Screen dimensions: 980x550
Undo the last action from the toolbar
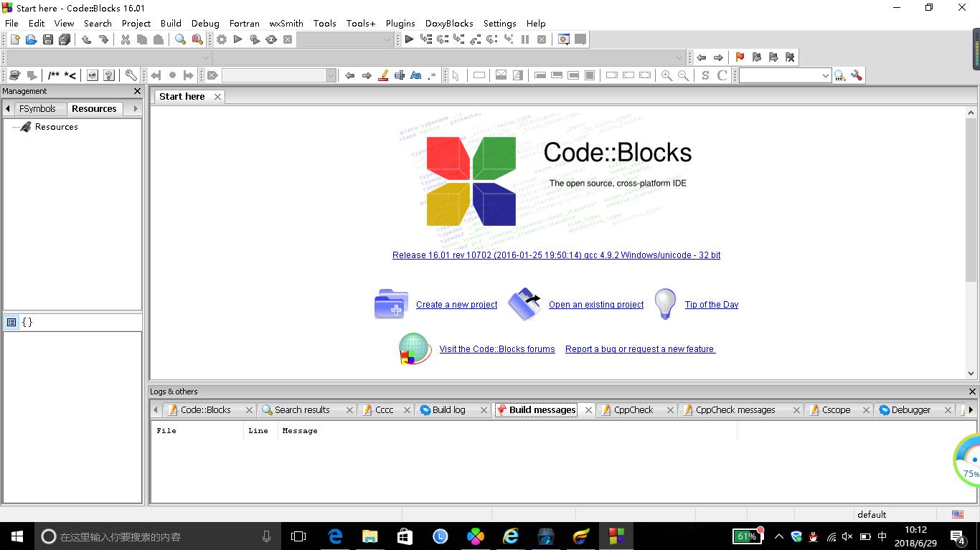pos(86,39)
